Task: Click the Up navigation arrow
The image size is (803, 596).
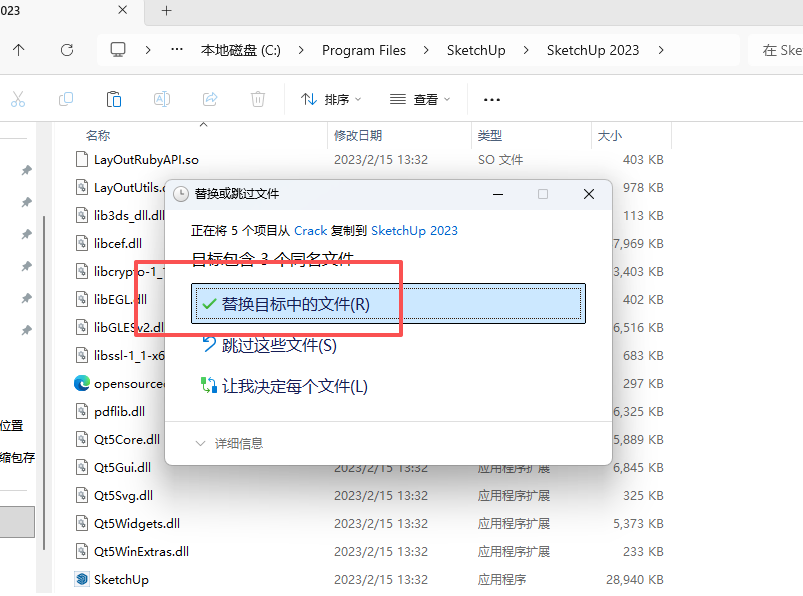Action: (17, 48)
